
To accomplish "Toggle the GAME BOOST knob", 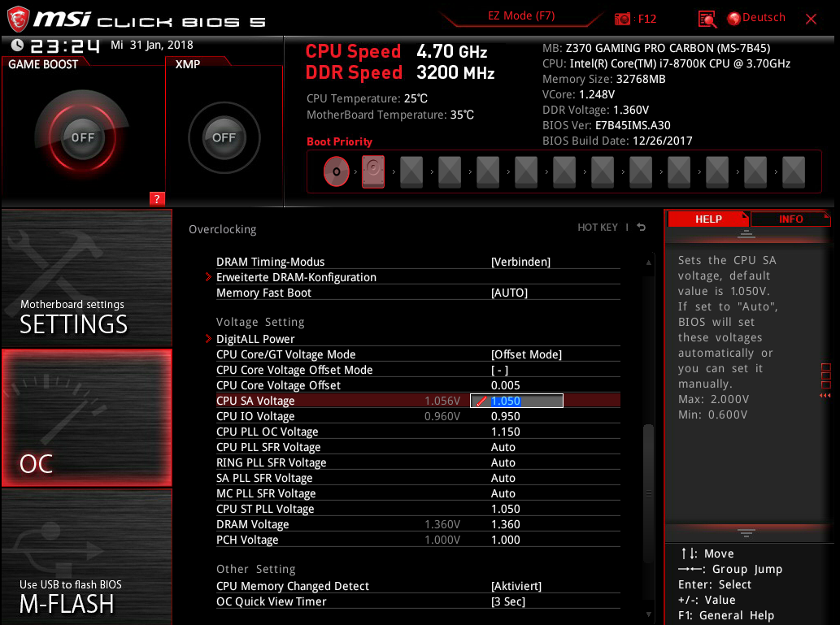I will pyautogui.click(x=82, y=137).
